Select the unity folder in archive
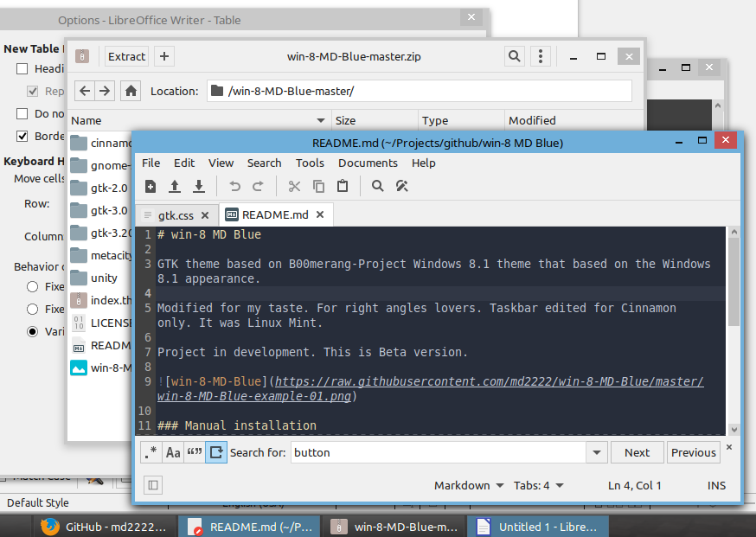 point(100,278)
